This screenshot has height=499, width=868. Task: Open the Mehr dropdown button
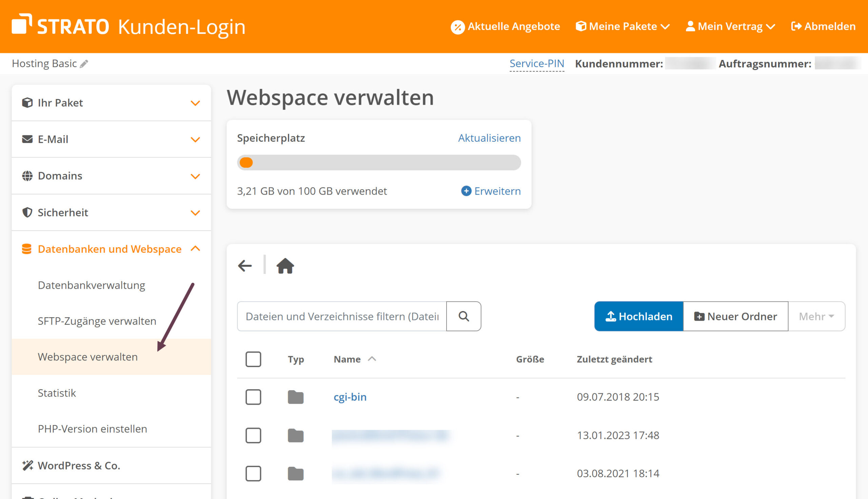click(816, 316)
